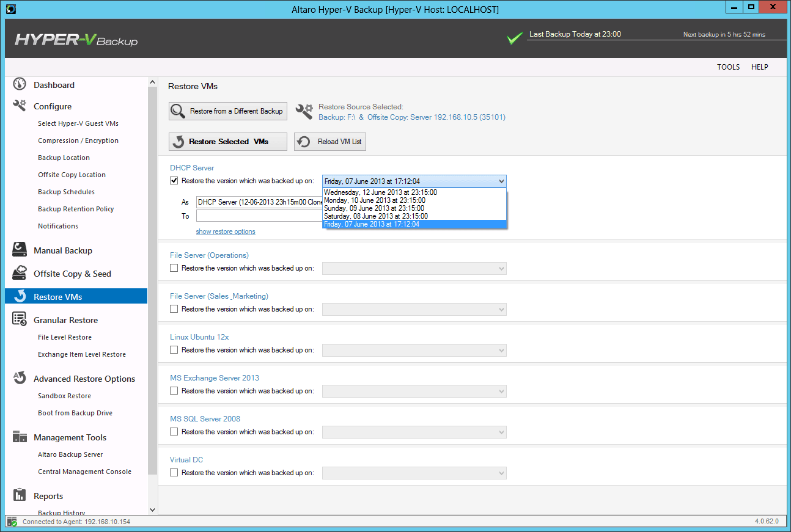791x532 pixels.
Task: Click the sidebar scroll up arrow
Action: click(152, 82)
